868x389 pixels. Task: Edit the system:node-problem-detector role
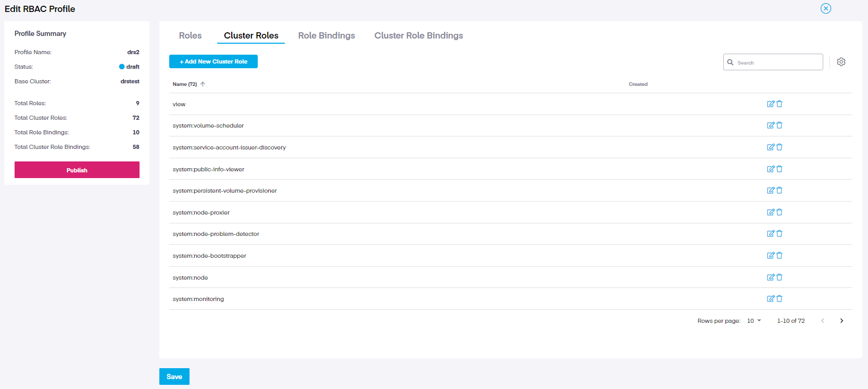771,234
